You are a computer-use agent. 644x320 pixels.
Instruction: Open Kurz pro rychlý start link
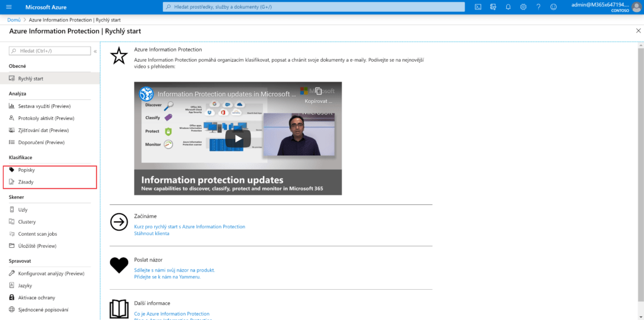pos(189,226)
